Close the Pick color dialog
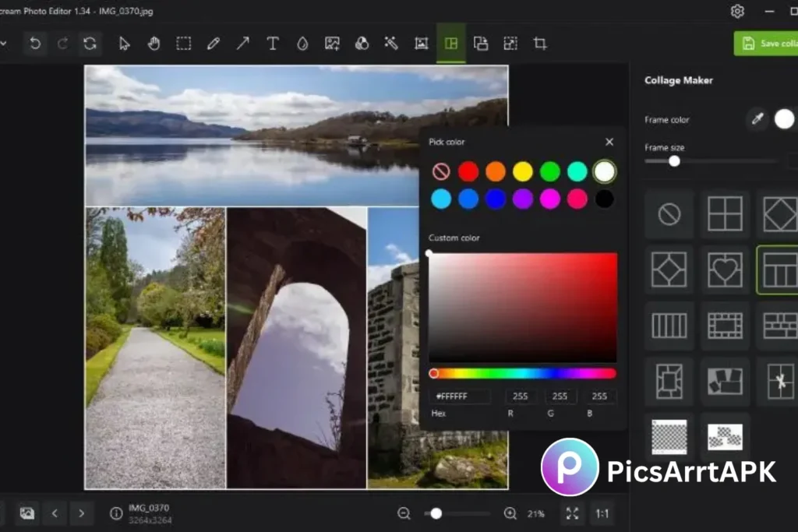 tap(609, 142)
